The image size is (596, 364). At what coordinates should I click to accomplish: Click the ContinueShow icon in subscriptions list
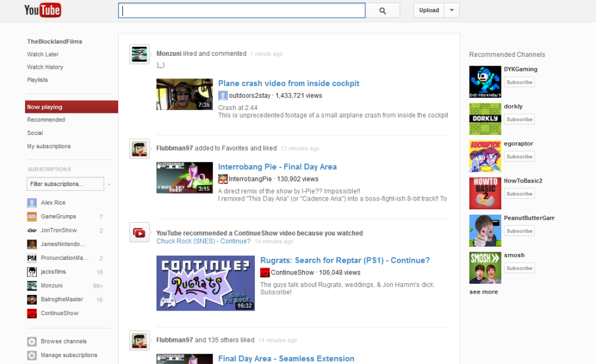pos(32,313)
